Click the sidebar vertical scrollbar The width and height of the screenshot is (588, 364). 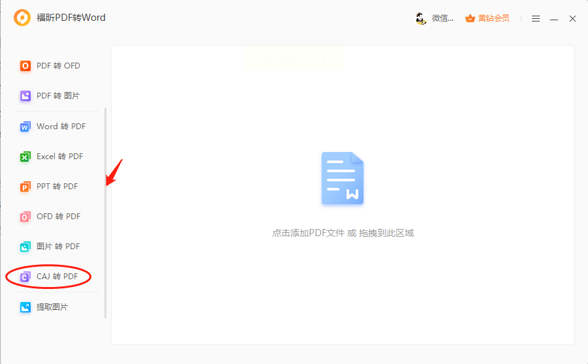pyautogui.click(x=105, y=213)
